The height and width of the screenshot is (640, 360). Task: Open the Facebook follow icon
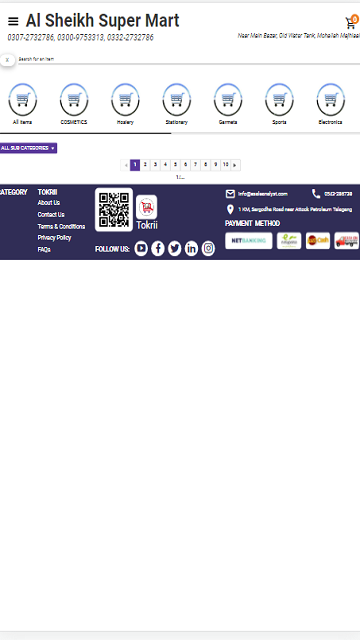158,248
